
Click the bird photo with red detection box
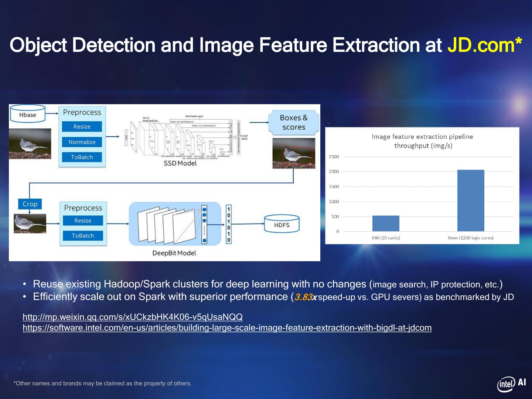click(x=294, y=153)
